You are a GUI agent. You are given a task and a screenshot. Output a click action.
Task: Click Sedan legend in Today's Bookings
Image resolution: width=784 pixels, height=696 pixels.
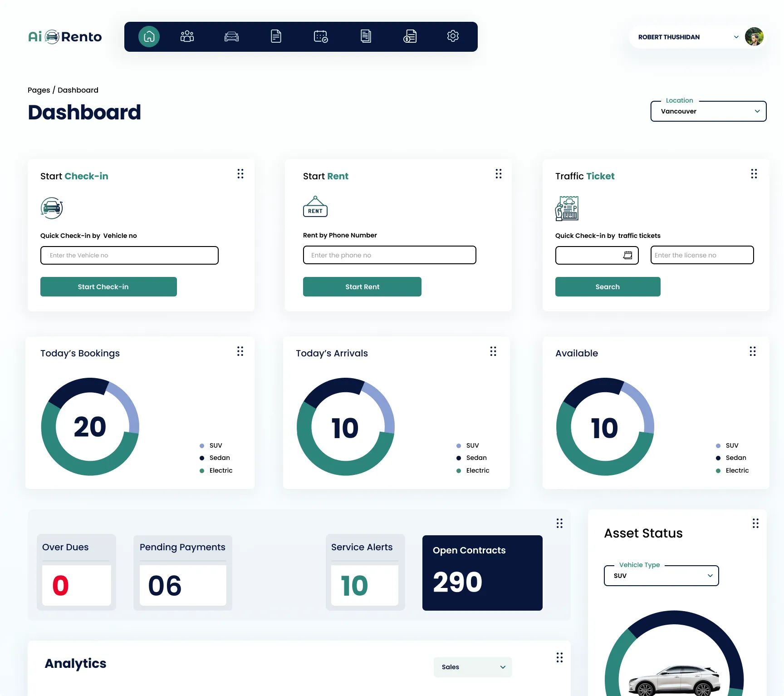tap(215, 458)
